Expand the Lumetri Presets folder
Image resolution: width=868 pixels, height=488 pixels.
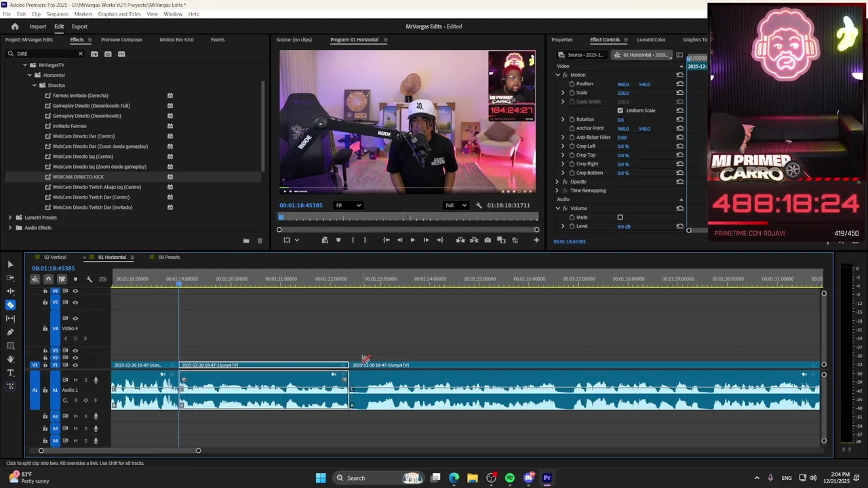(10, 218)
